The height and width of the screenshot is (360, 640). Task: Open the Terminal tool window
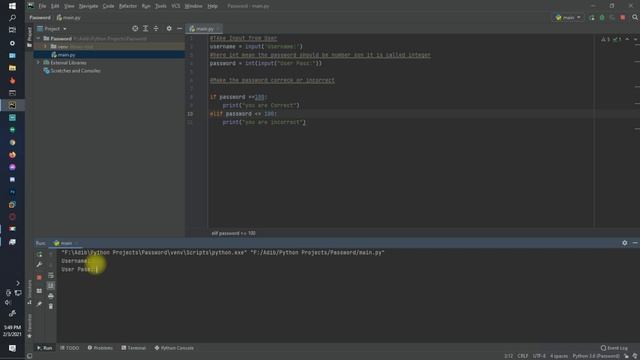coord(133,348)
